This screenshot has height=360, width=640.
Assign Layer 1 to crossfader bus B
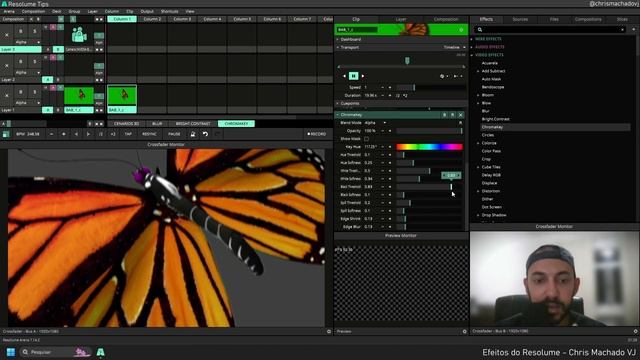tap(58, 110)
